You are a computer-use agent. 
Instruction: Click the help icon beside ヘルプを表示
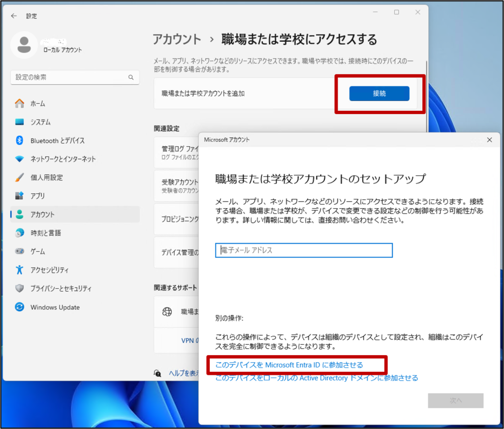tap(157, 373)
